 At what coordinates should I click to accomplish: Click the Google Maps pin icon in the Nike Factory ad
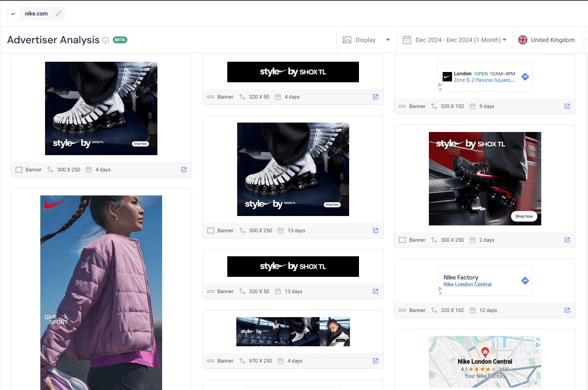click(x=525, y=281)
